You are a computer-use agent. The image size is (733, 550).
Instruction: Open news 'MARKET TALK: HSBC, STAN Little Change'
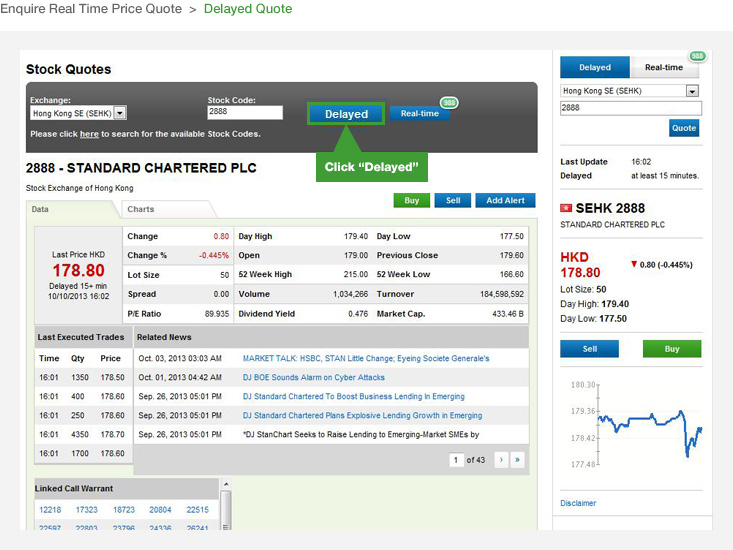[x=366, y=358]
